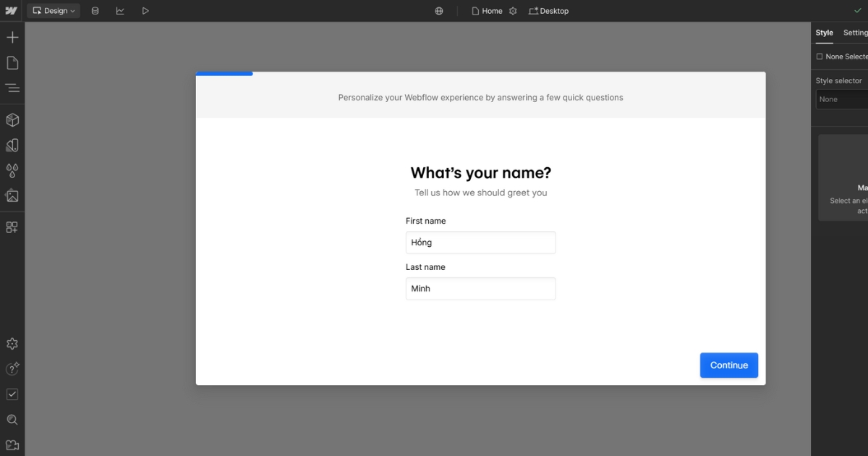
Task: Select the Style tab
Action: (824, 33)
